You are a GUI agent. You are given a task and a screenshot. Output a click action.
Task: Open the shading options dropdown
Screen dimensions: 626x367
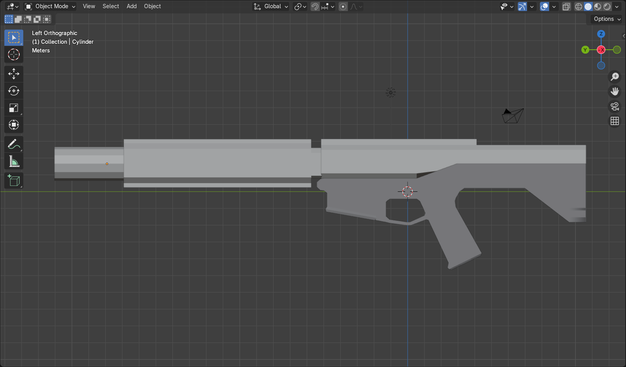(617, 6)
